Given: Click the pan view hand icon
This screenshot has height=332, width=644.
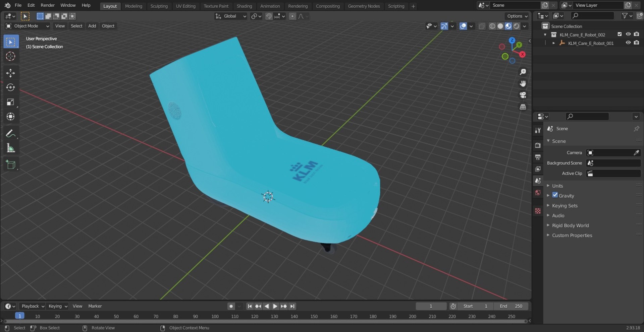Looking at the screenshot, I should click(523, 83).
